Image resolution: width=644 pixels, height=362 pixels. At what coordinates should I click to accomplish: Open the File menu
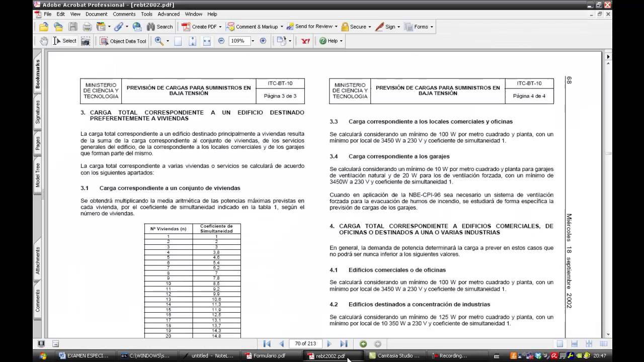pyautogui.click(x=48, y=14)
